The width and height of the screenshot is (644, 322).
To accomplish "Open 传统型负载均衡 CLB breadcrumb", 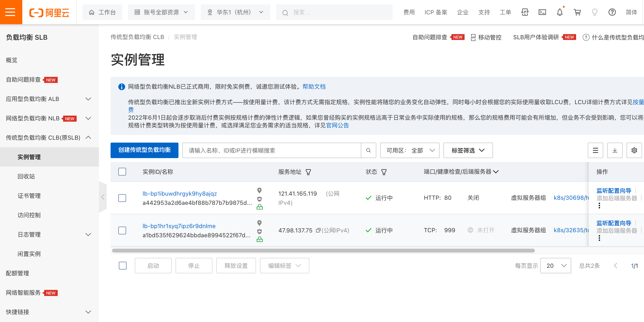I will coord(137,37).
